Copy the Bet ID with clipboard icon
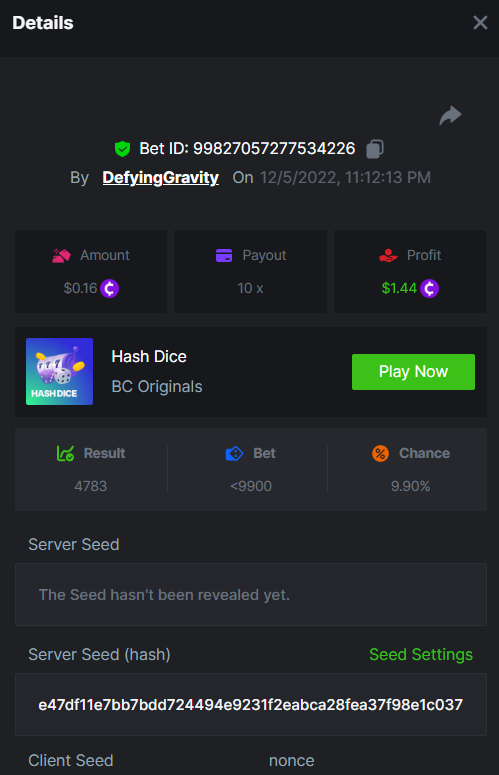Image resolution: width=499 pixels, height=775 pixels. (x=374, y=149)
